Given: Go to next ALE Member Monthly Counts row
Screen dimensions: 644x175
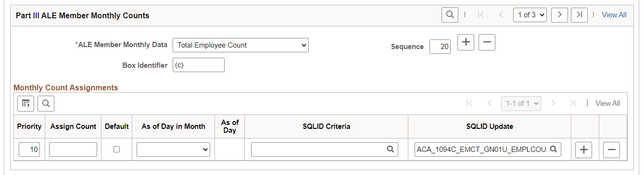Looking at the screenshot, I should pyautogui.click(x=559, y=15).
